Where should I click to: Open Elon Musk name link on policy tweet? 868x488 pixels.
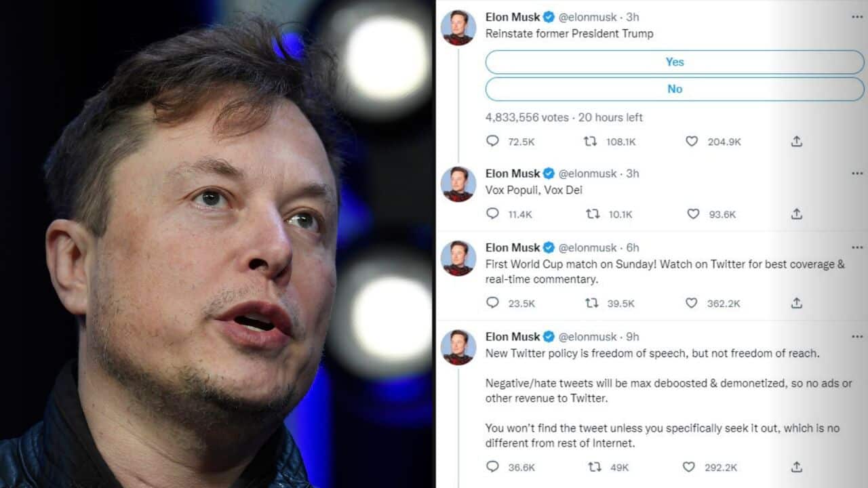coord(513,336)
